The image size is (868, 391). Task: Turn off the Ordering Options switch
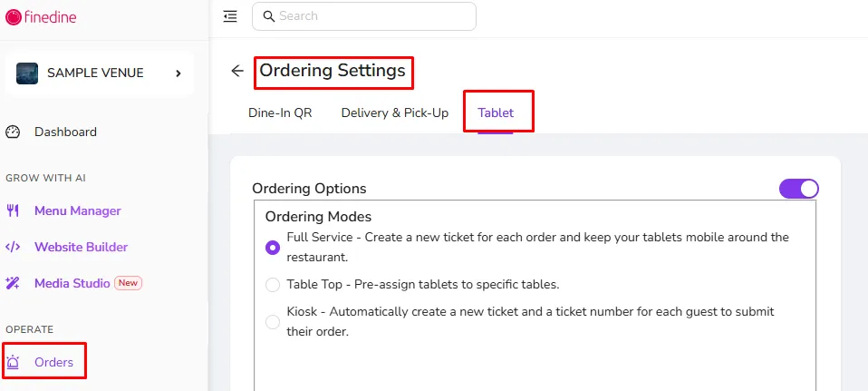tap(799, 189)
